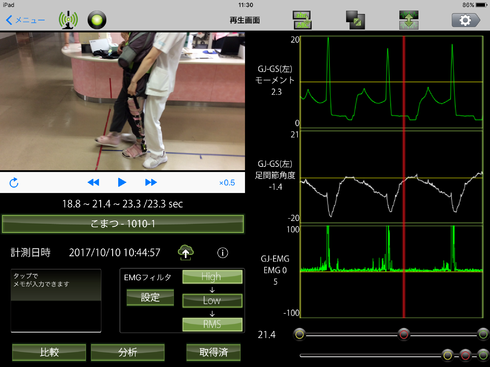The height and width of the screenshot is (367, 490).
Task: Open the overlapping squares overlay icon
Action: (x=355, y=20)
